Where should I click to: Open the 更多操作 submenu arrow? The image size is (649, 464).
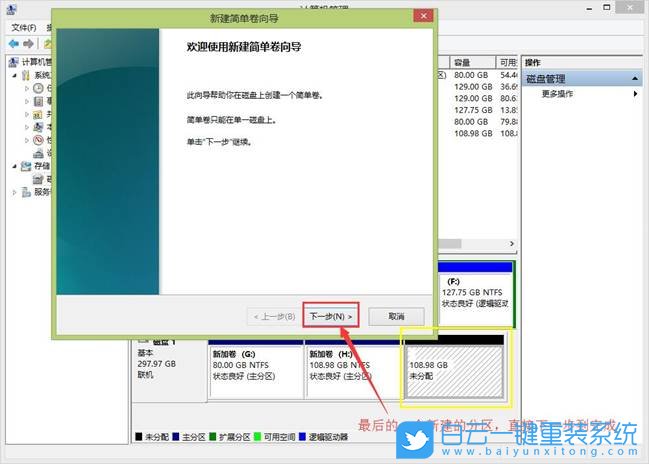point(635,94)
